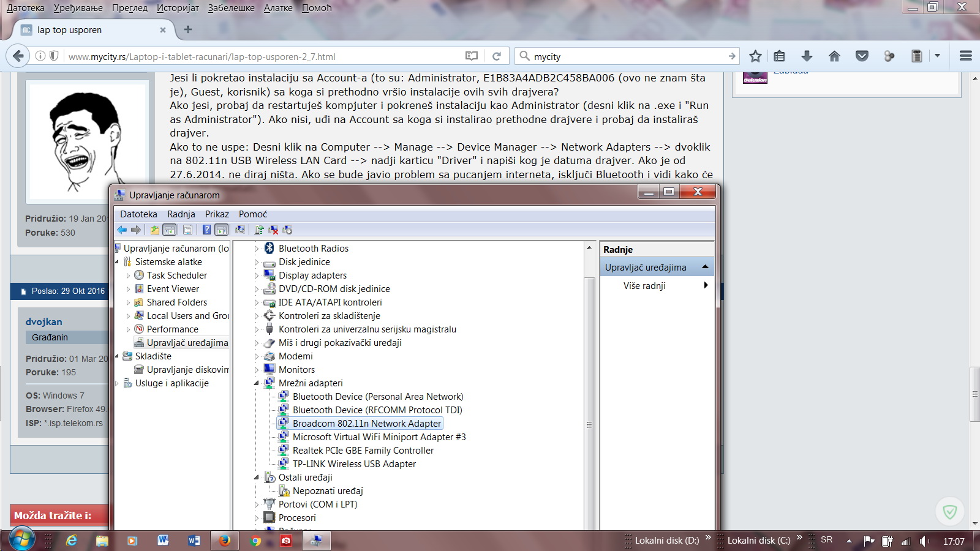980x551 pixels.
Task: Reload the page in Firefox
Action: pos(497,56)
